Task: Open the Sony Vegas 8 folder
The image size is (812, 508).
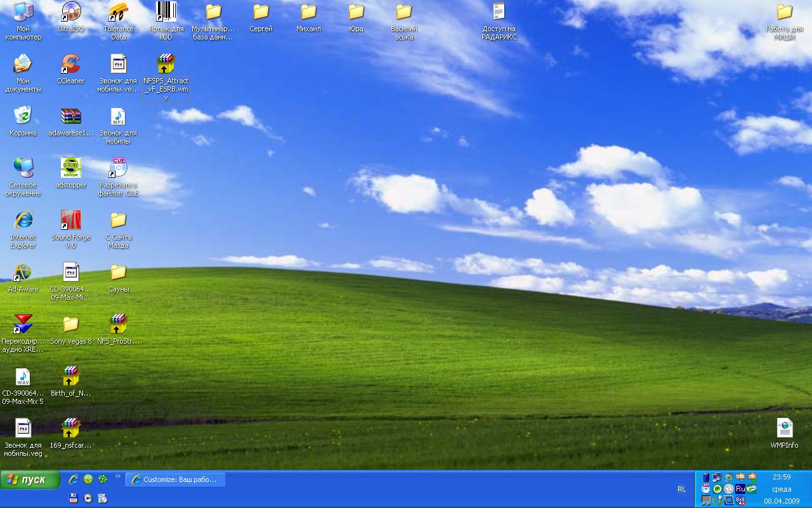Action: 71,330
